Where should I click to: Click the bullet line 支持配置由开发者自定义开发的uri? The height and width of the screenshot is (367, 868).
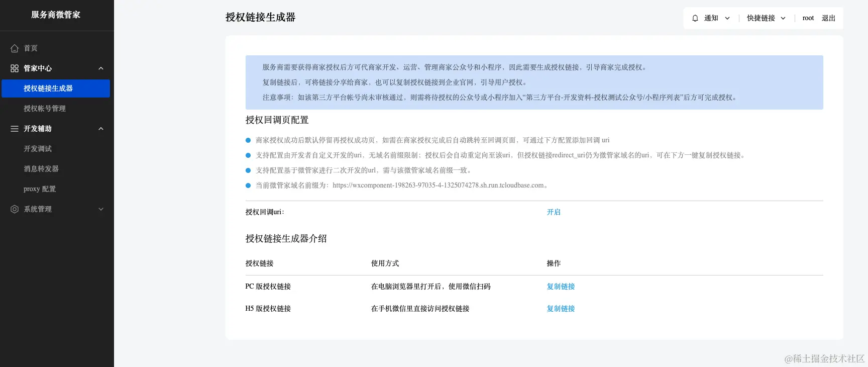[x=502, y=155]
